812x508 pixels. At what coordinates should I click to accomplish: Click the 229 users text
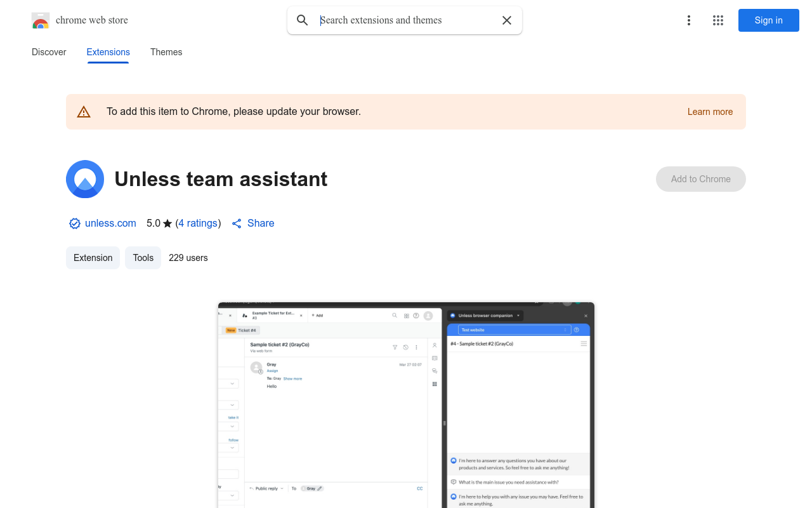click(188, 258)
